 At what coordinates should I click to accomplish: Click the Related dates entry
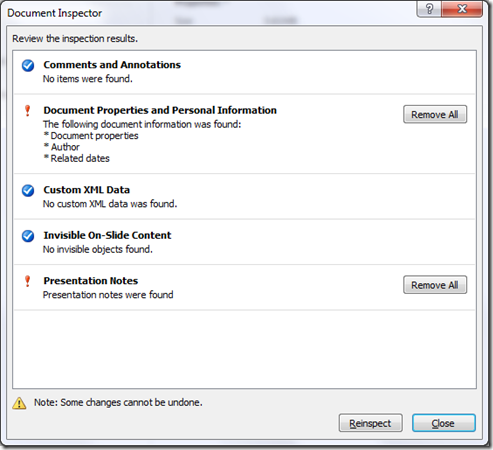[80, 158]
